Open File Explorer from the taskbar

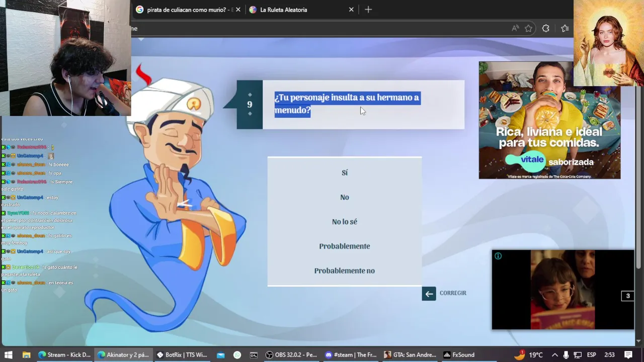[x=26, y=354]
